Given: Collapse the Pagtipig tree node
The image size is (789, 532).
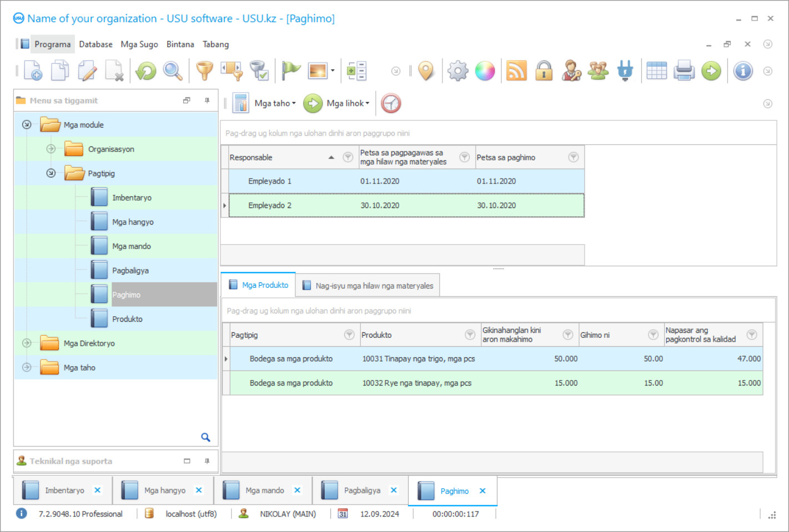Looking at the screenshot, I should click(51, 173).
